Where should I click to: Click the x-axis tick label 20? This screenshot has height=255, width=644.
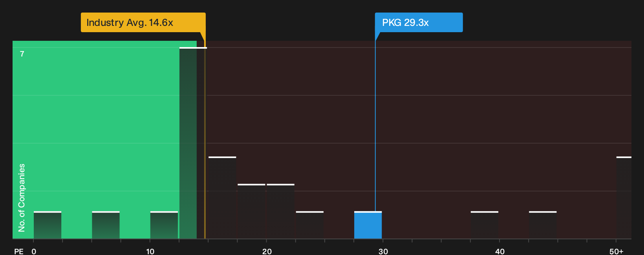click(267, 251)
